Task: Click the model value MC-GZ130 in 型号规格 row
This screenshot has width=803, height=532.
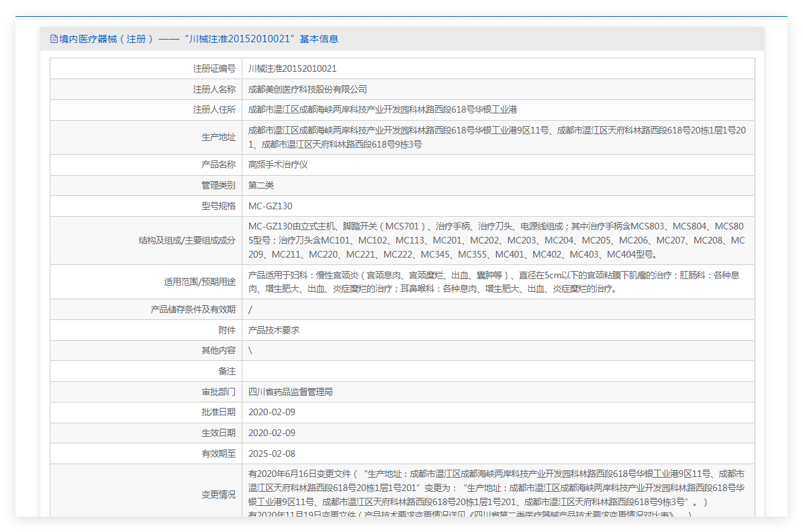Action: [271, 206]
